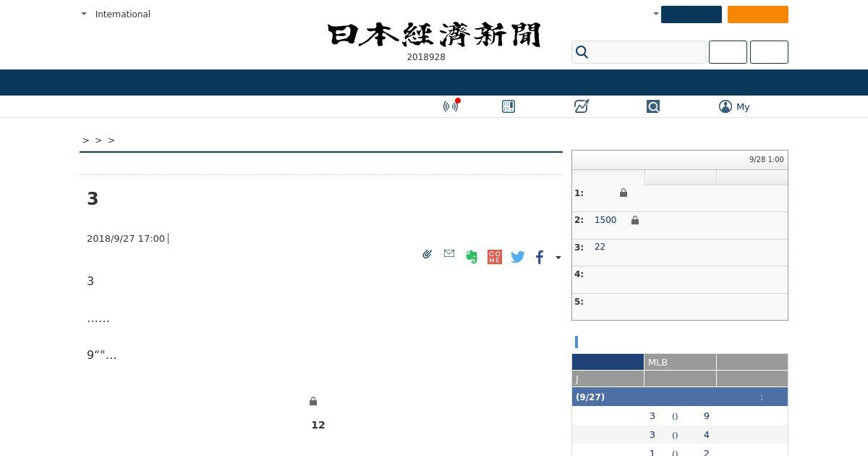Click lock icon beside 1500 in ranking

coord(635,220)
